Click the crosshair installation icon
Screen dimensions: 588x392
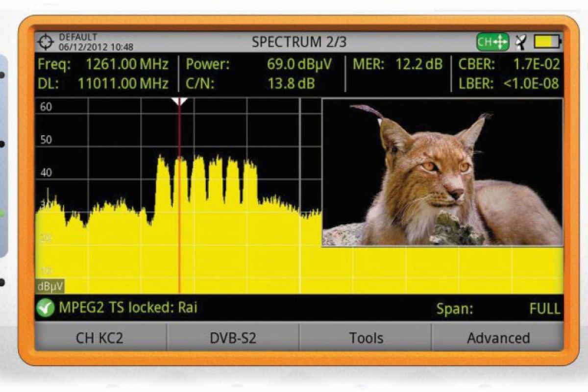coord(46,43)
